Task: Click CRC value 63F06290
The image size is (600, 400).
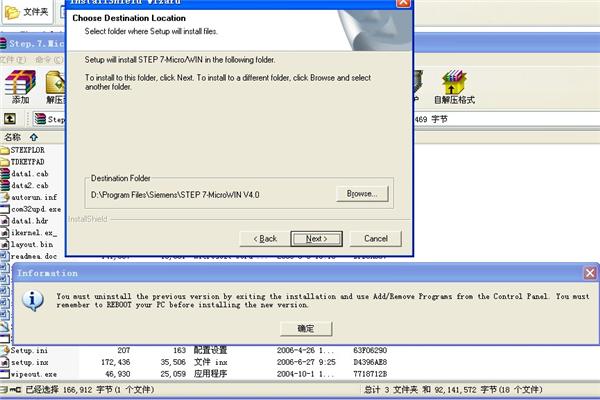Action: click(x=370, y=350)
